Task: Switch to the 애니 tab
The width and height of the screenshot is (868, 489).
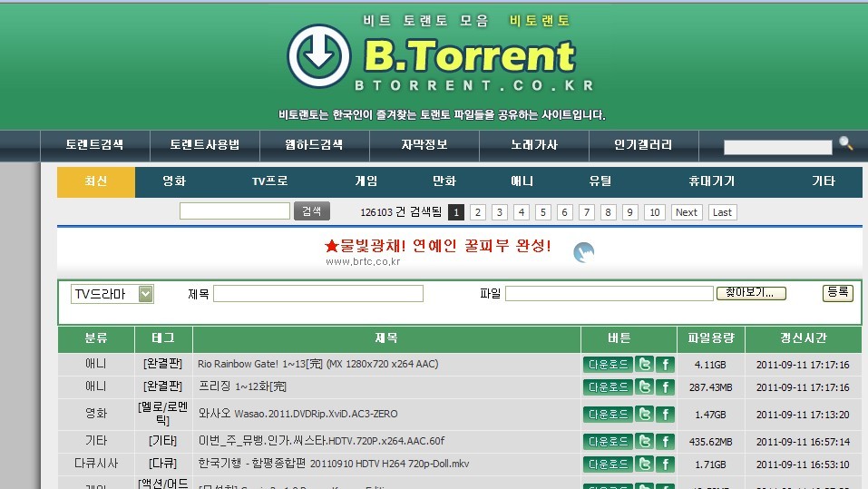Action: 522,181
